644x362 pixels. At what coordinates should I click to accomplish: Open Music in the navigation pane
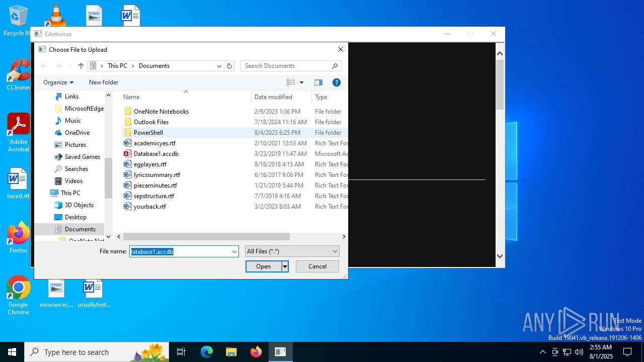coord(72,121)
